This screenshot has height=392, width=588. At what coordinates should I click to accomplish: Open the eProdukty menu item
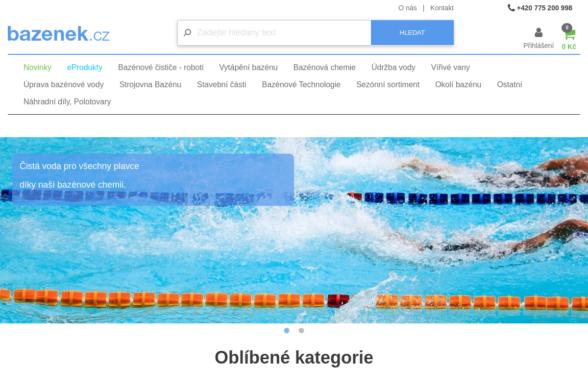(x=85, y=68)
